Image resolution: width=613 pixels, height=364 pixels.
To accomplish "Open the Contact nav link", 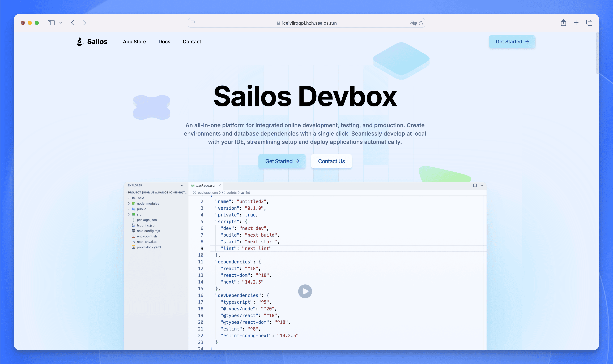I will tap(192, 42).
